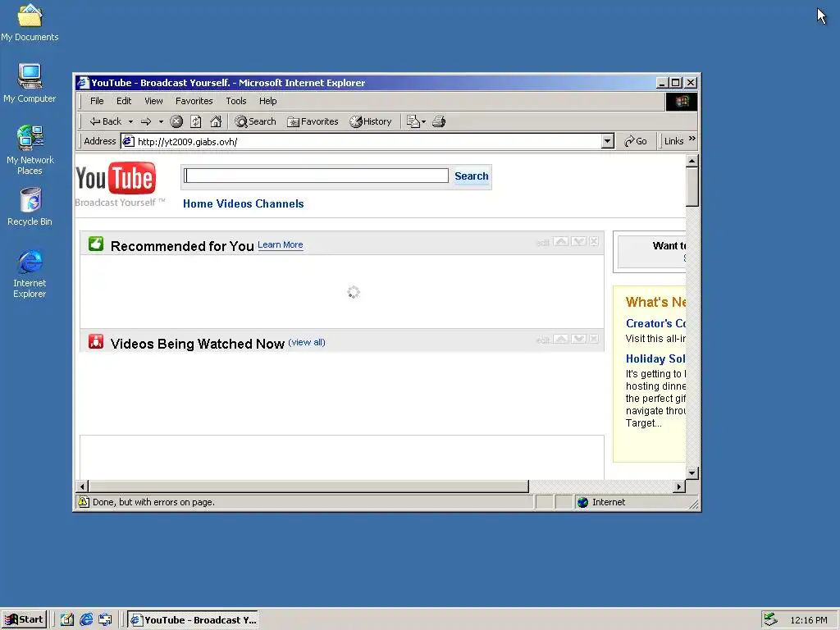Viewport: 840px width, 630px height.
Task: Click the vertical scrollbar up arrow
Action: pos(692,161)
